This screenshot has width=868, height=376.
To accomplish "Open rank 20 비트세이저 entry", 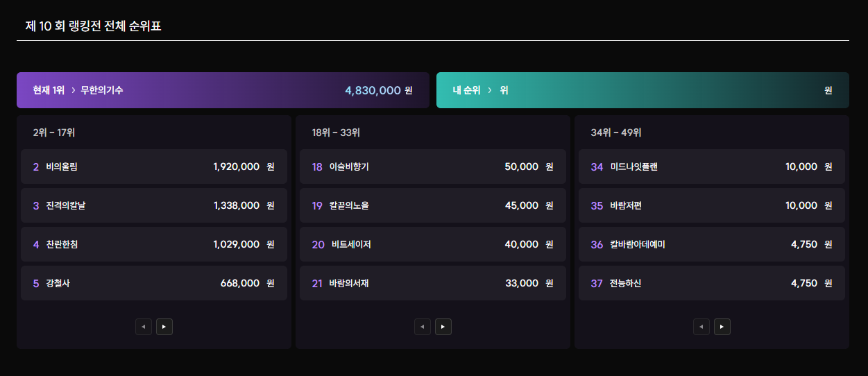I will [x=433, y=244].
